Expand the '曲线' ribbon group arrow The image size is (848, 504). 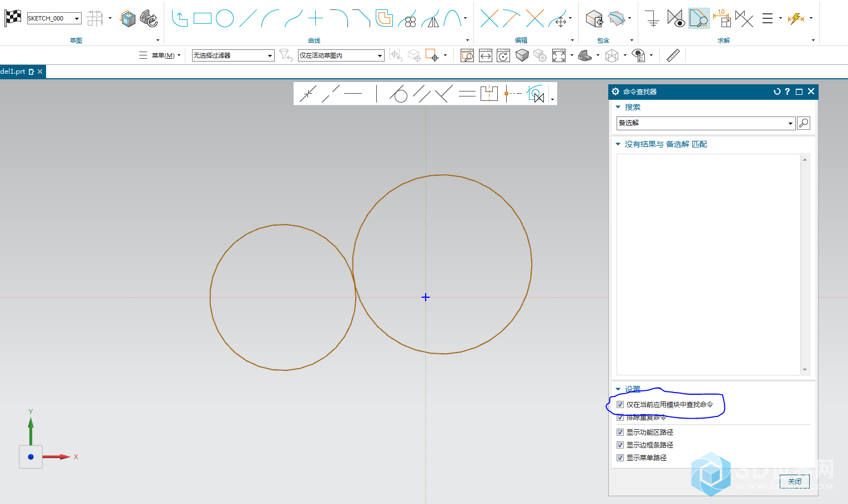[x=467, y=40]
